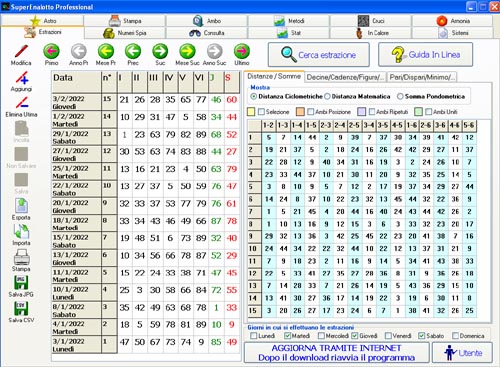Screen dimensions: 500x367
Task: Check the Domenica draw day box
Action: tap(456, 336)
